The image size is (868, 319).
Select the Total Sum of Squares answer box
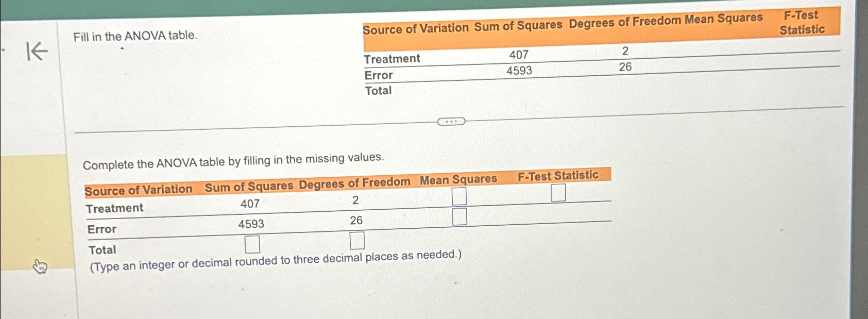click(x=252, y=244)
